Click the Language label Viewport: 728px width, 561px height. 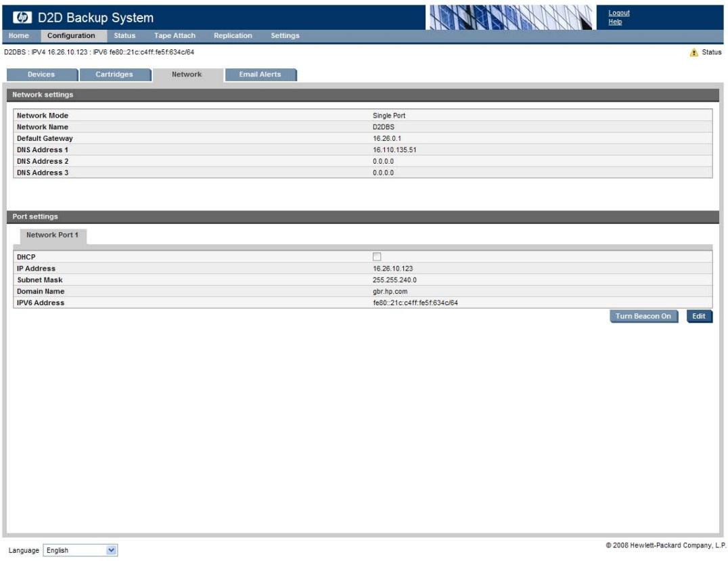click(24, 550)
